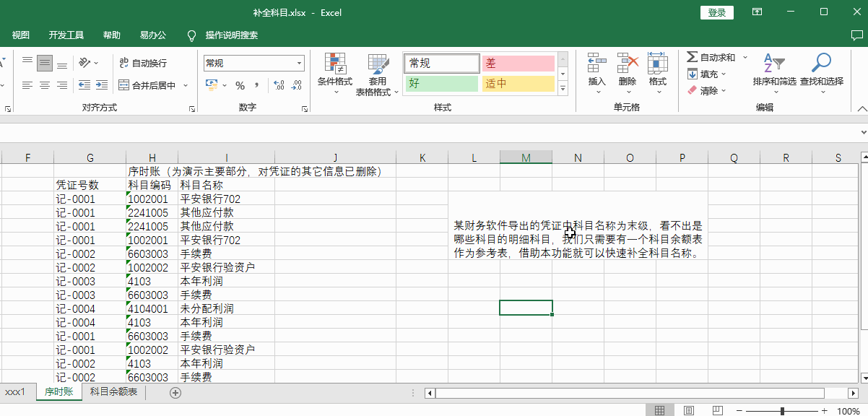Expand the 合并后居中 dropdown arrow
The image size is (868, 416).
point(186,85)
